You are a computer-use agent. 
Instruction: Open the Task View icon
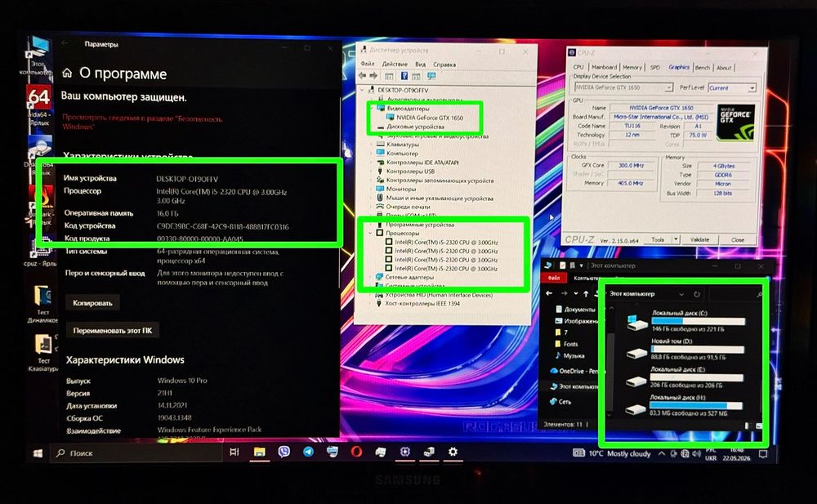(x=234, y=452)
